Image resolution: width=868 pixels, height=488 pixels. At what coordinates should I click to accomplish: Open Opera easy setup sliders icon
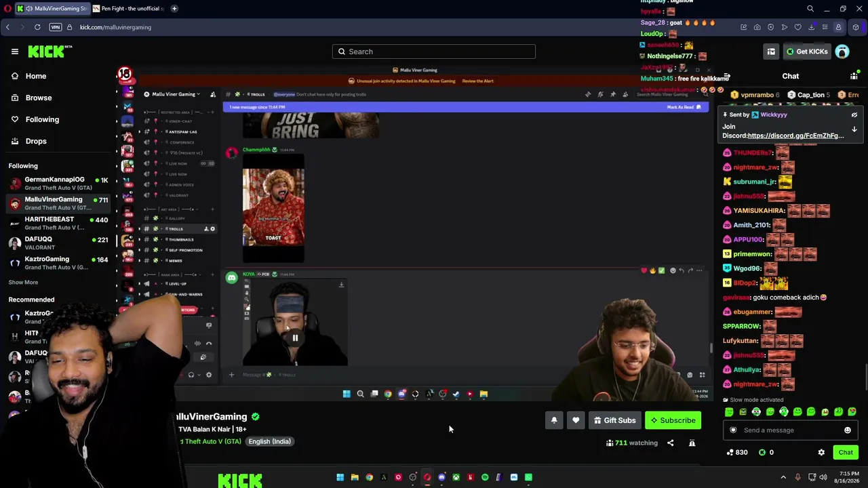pyautogui.click(x=825, y=27)
